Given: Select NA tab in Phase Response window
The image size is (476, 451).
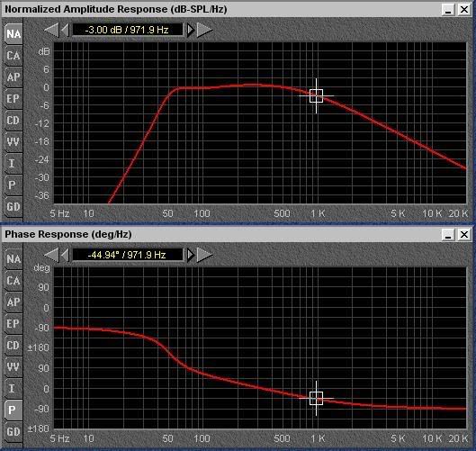Looking at the screenshot, I should (13, 259).
